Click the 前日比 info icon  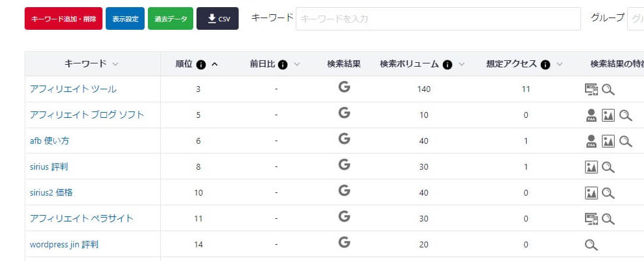pos(283,64)
